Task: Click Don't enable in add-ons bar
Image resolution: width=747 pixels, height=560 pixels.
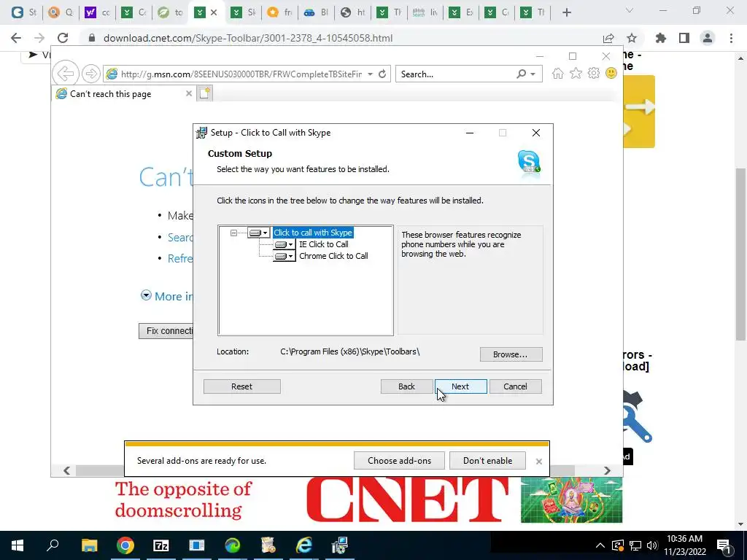Action: [x=487, y=461]
